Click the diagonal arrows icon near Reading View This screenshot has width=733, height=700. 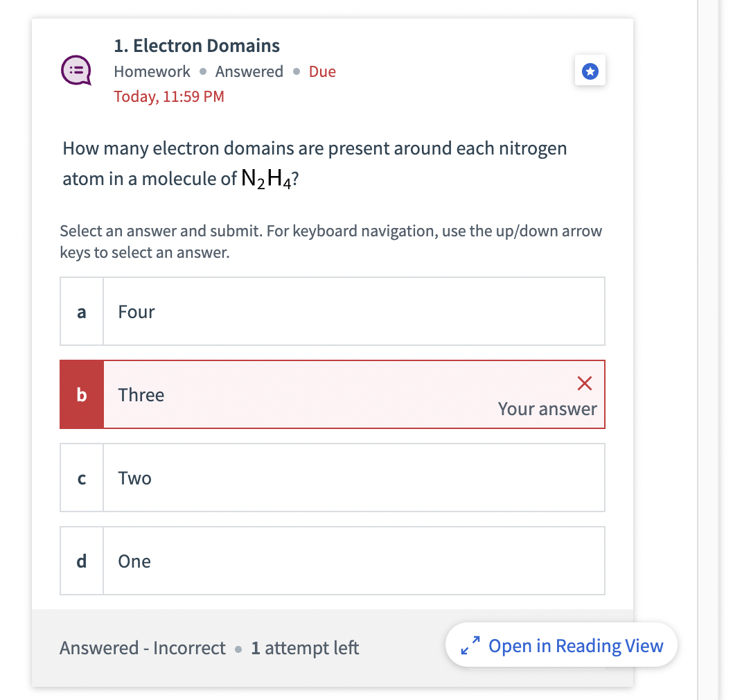click(470, 645)
